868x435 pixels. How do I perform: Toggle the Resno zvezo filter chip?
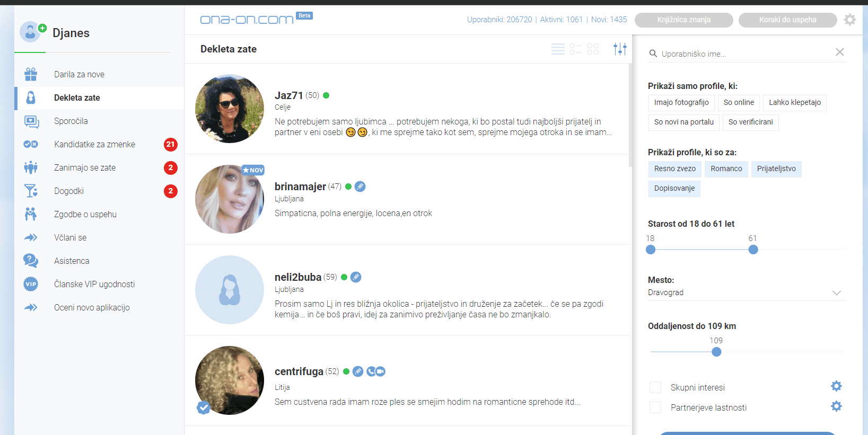674,168
